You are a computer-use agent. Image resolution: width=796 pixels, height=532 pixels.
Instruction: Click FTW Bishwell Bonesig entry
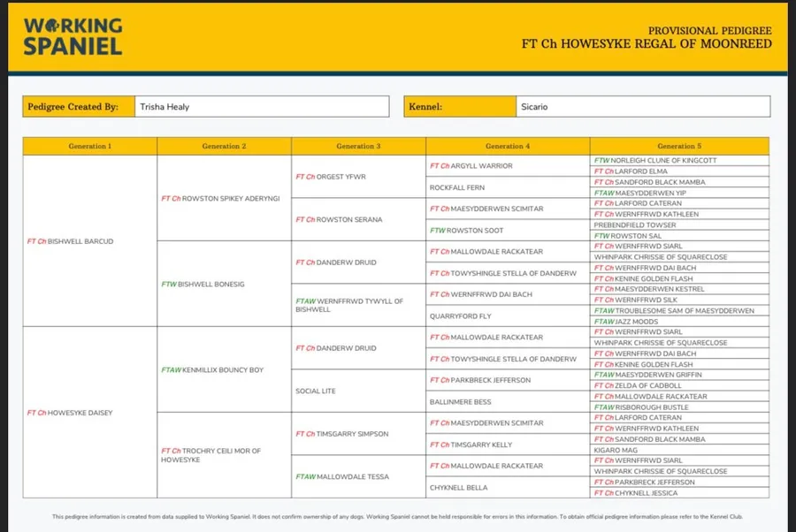click(x=201, y=285)
